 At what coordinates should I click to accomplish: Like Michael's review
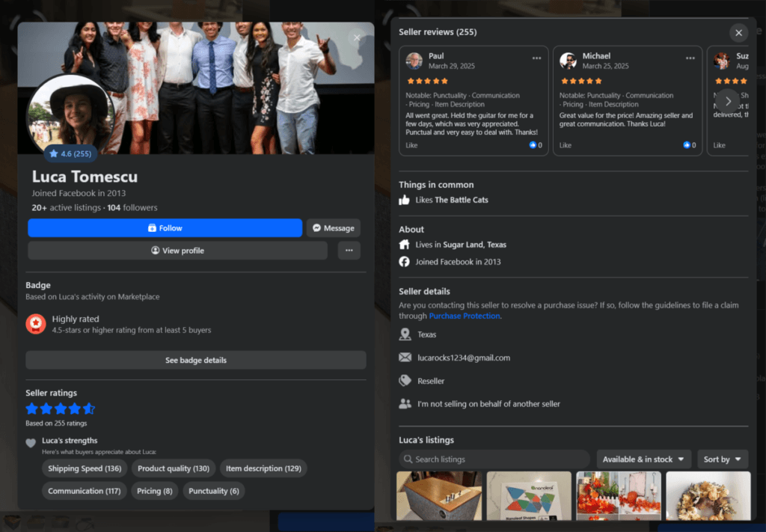566,145
